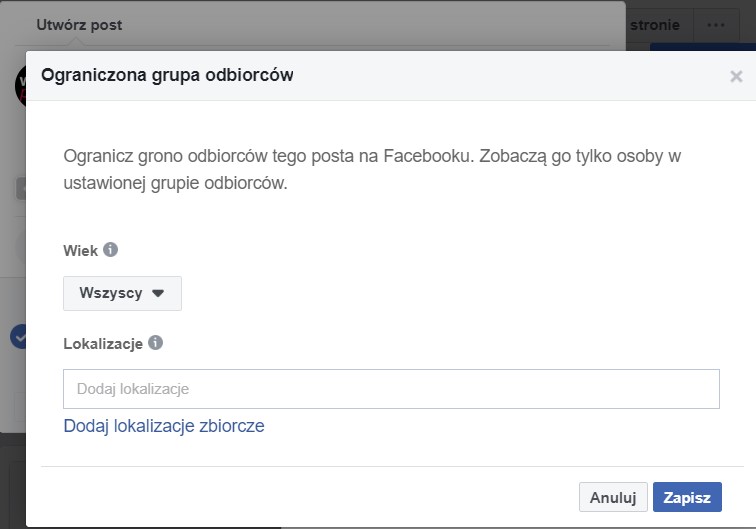756x529 pixels.
Task: Close the Ograniczona grupa odbiorców dialog
Action: pyautogui.click(x=736, y=76)
